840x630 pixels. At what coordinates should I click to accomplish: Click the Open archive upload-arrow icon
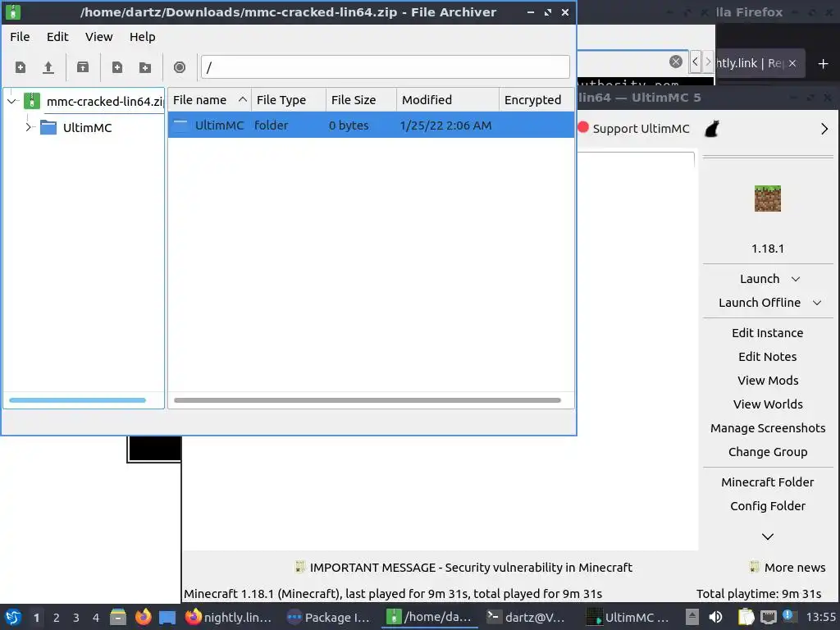click(x=48, y=67)
